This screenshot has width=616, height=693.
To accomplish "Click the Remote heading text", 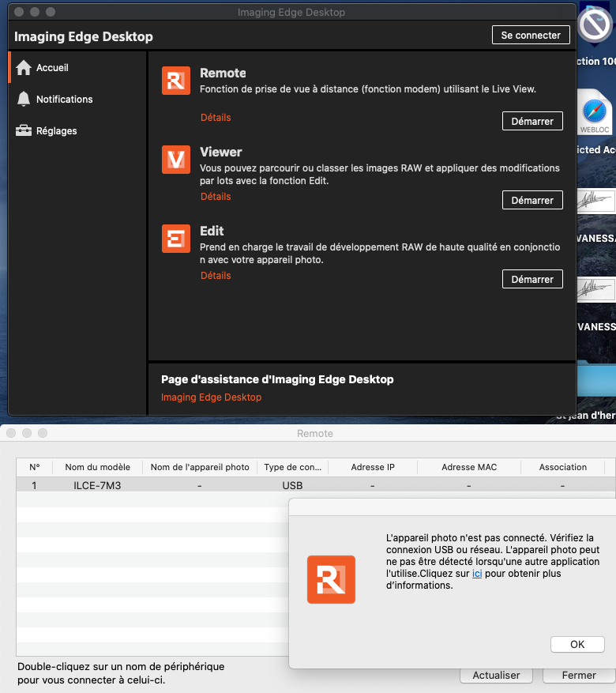I will tap(223, 73).
